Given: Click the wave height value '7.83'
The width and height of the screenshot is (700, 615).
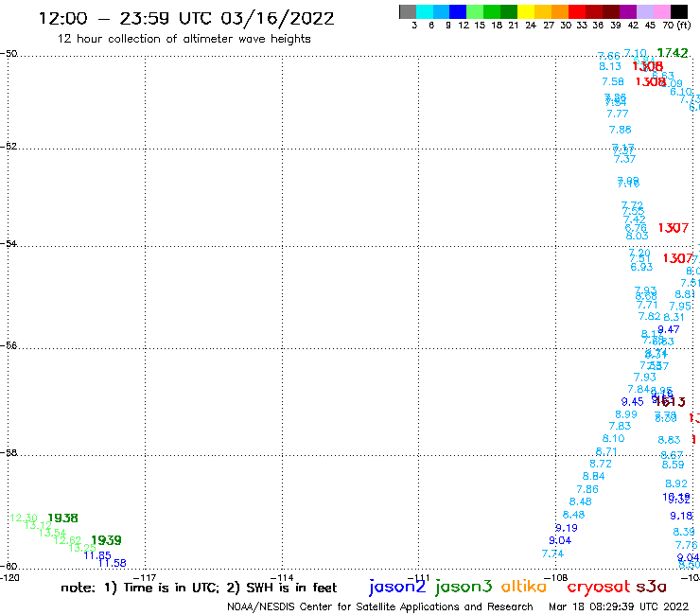Looking at the screenshot, I should click(x=621, y=426).
